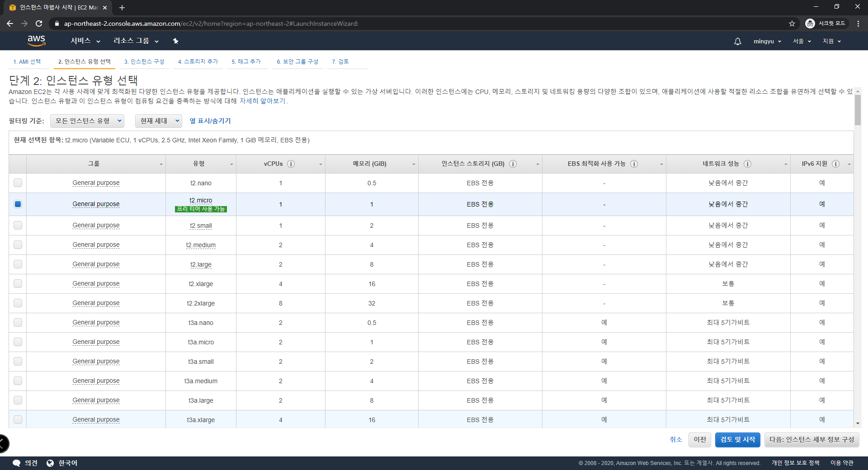Screen dimensions: 868x470
Task: Open the 서울 region selector
Action: tap(802, 41)
